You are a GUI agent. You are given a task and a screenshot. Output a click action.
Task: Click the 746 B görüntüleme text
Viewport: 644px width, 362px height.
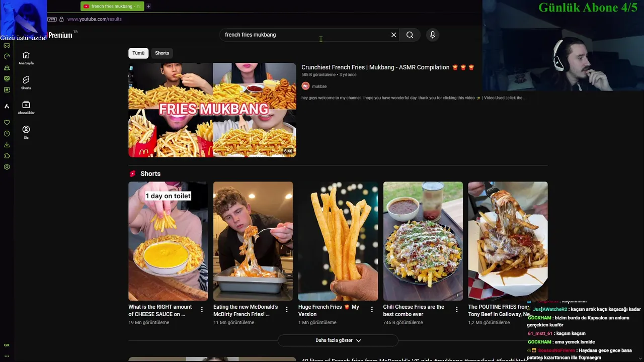[x=403, y=323]
